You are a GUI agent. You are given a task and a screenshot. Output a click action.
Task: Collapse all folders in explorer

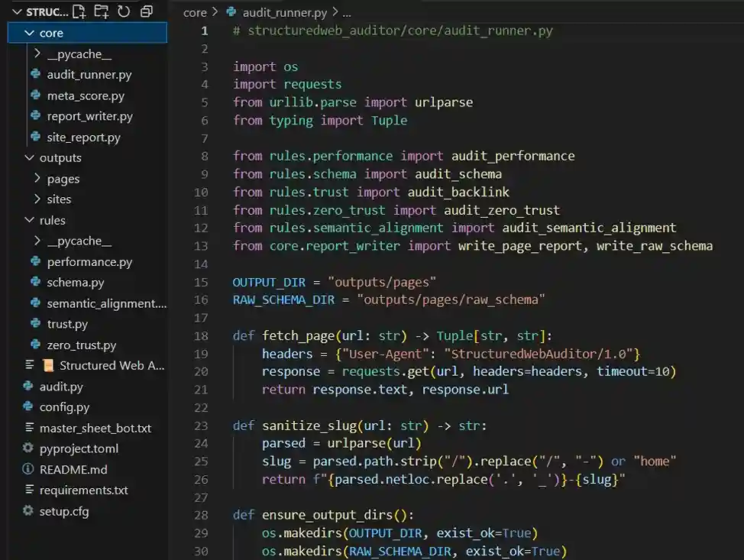(x=147, y=12)
